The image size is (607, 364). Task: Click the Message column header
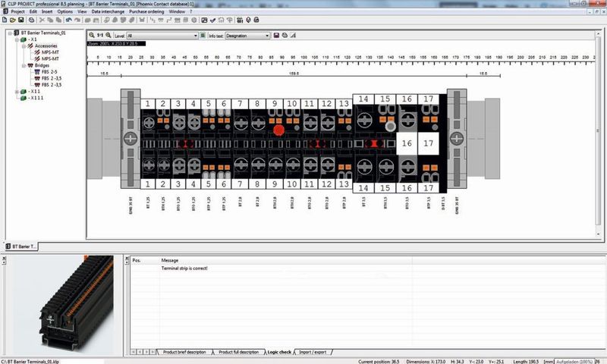(169, 260)
